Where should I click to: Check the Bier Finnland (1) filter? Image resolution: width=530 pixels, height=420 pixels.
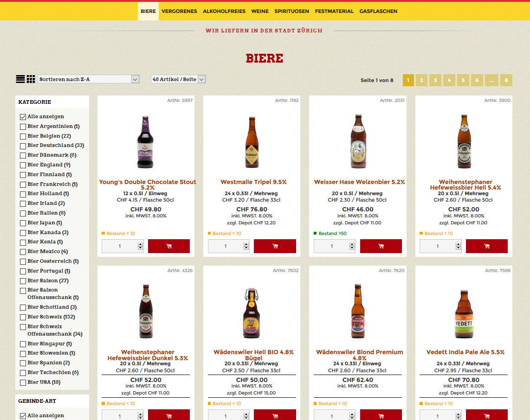coord(23,175)
